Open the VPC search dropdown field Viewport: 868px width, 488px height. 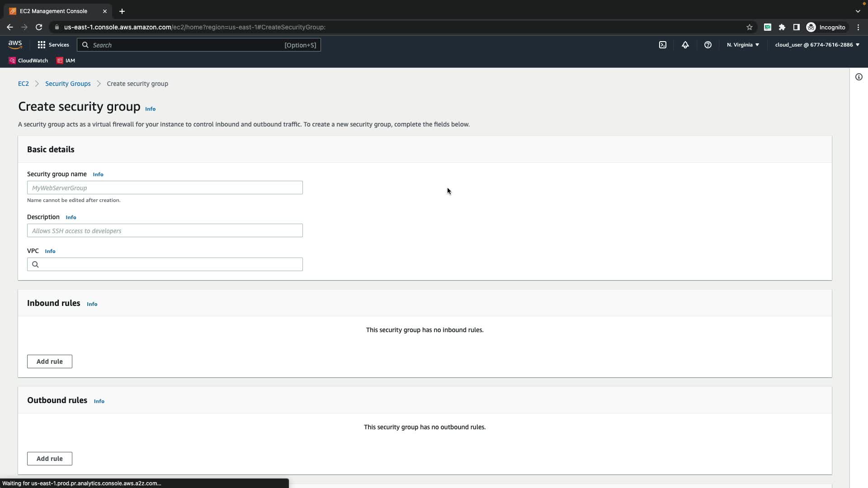point(165,264)
